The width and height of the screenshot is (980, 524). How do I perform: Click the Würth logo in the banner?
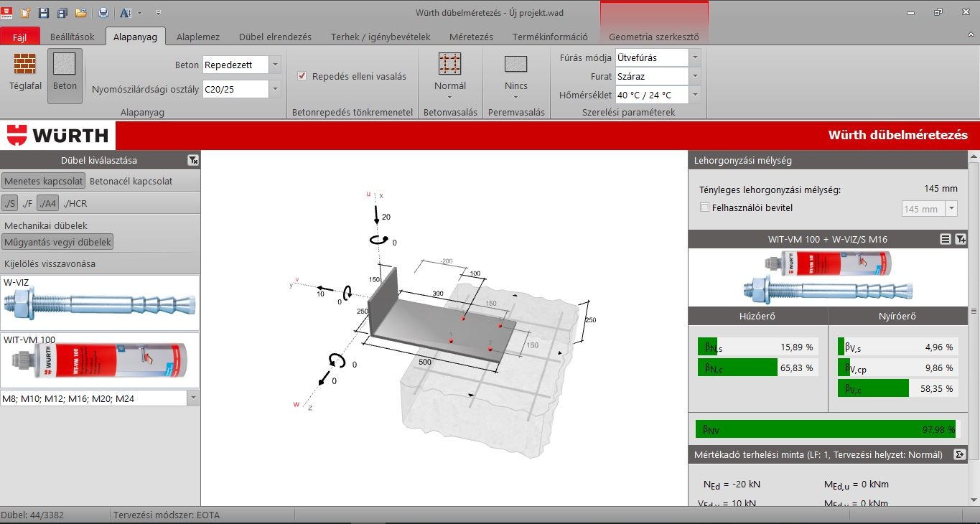pyautogui.click(x=57, y=135)
